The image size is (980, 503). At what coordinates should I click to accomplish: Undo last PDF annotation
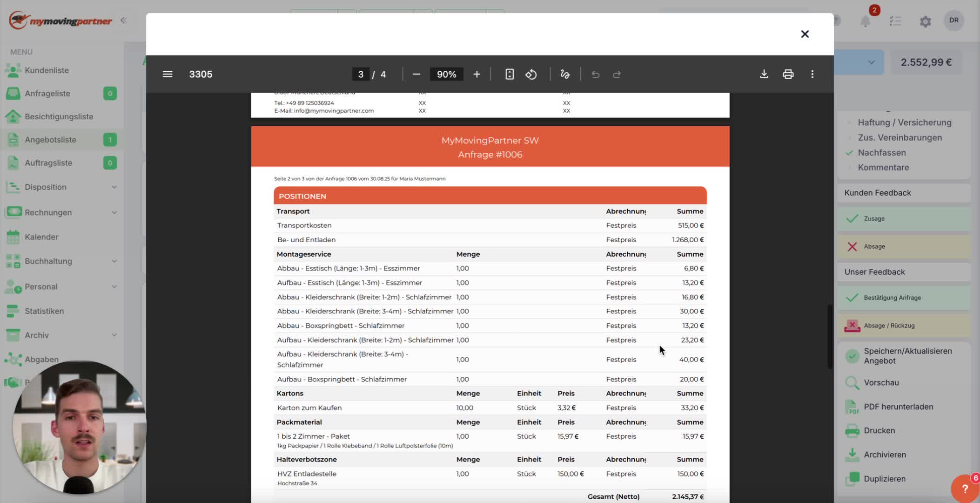(x=595, y=75)
